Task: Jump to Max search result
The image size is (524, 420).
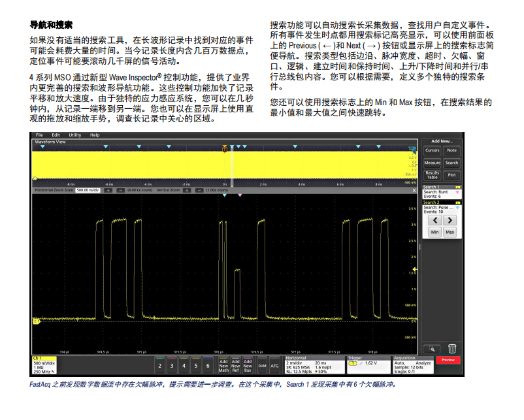Action: click(x=450, y=233)
